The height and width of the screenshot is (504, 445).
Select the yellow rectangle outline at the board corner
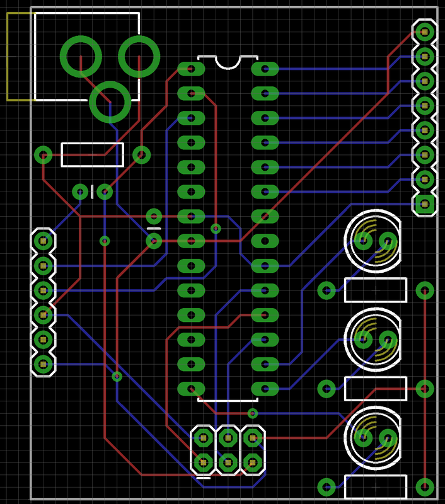(21, 57)
